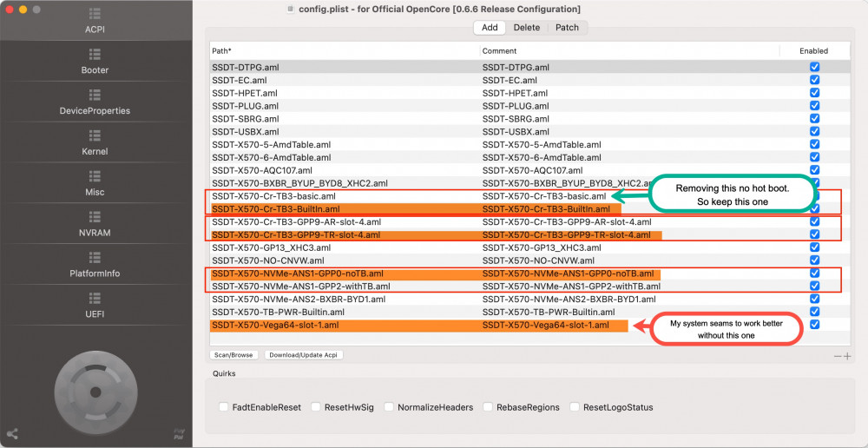Image resolution: width=868 pixels, height=448 pixels.
Task: Click the share icon in sidebar bottom
Action: [x=12, y=434]
